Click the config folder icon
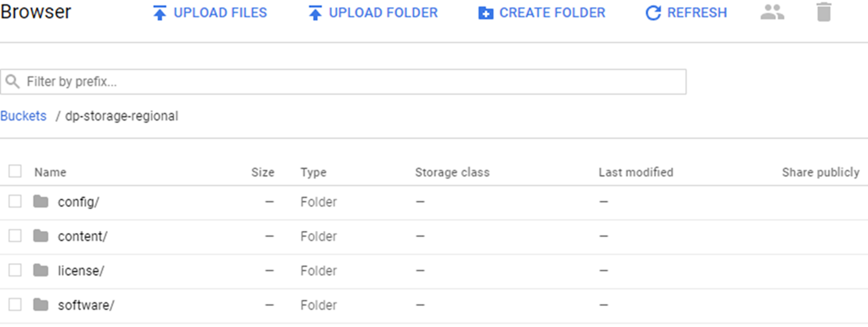The width and height of the screenshot is (868, 327). tap(41, 202)
